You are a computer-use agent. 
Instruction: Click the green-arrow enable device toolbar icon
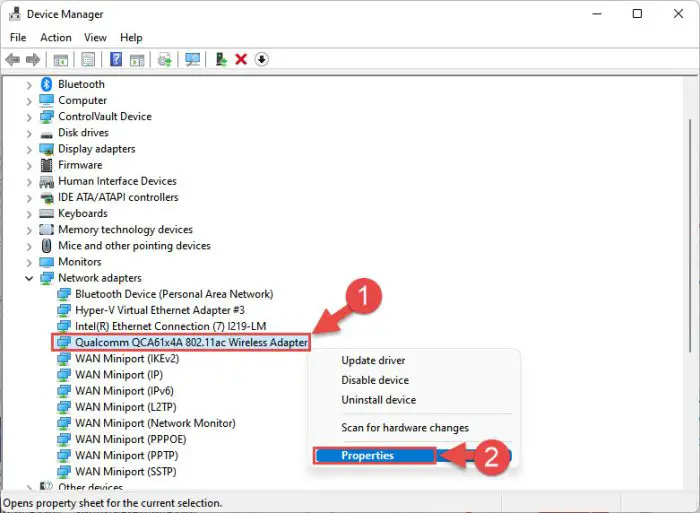point(221,60)
